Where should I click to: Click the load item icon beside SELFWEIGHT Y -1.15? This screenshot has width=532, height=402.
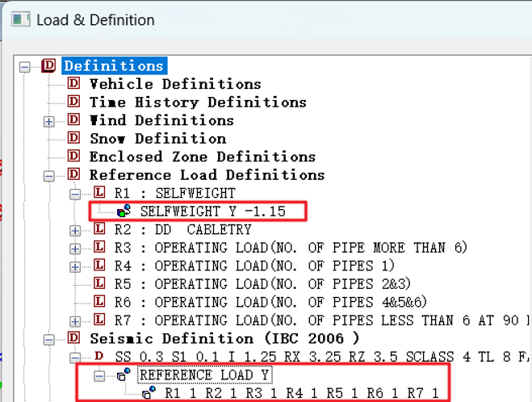click(x=124, y=211)
